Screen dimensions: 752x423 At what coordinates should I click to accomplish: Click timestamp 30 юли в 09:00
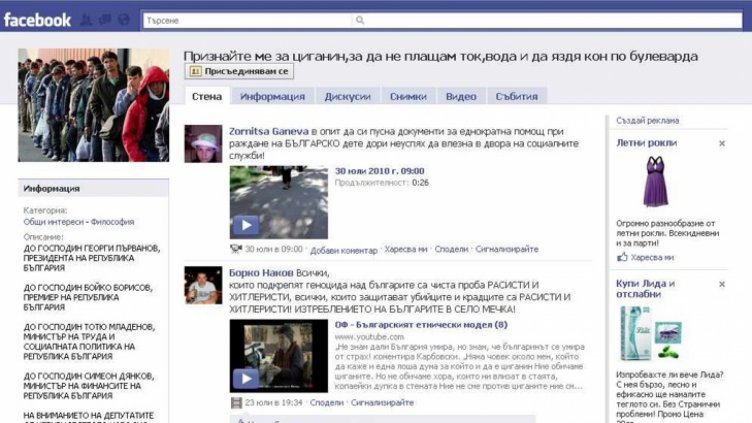pyautogui.click(x=274, y=249)
